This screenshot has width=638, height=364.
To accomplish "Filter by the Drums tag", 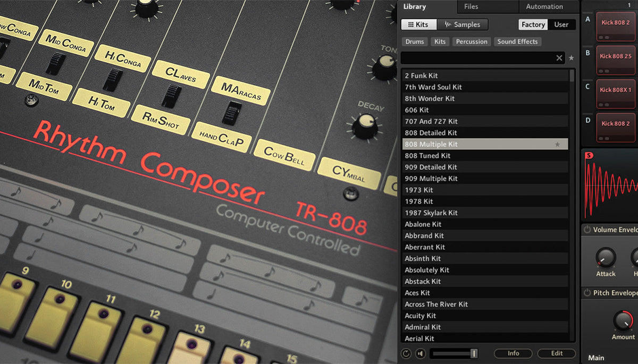I will (415, 41).
